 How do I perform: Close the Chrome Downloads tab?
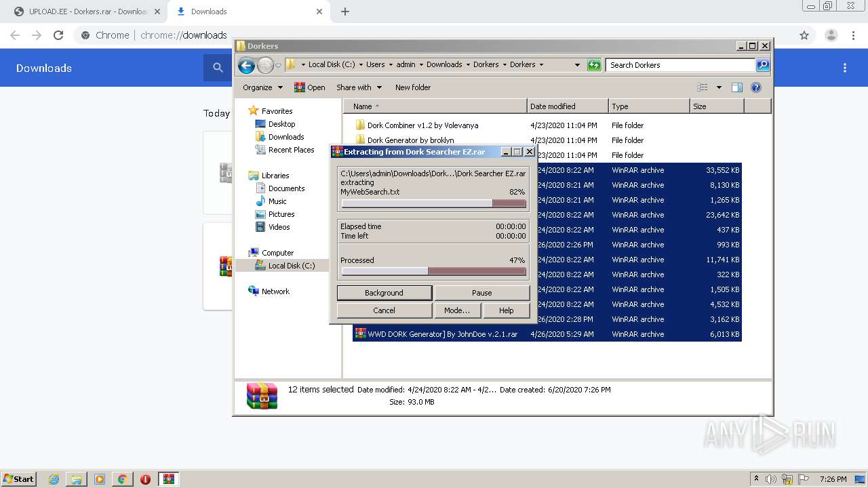tap(320, 12)
